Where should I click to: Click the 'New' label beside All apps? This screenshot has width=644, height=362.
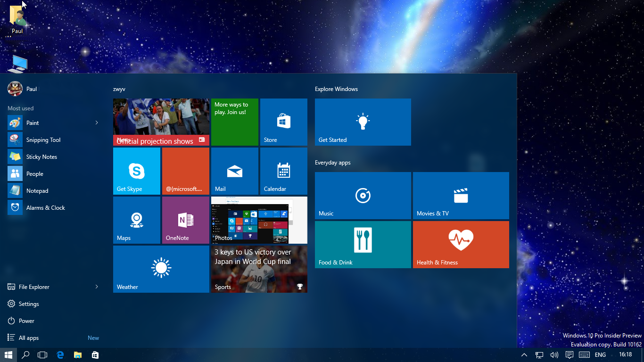click(93, 338)
